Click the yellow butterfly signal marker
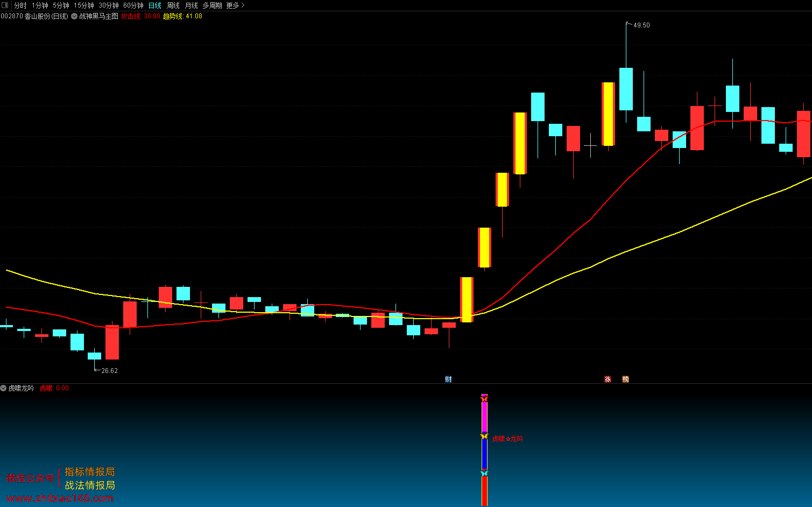This screenshot has height=507, width=812. point(484,436)
